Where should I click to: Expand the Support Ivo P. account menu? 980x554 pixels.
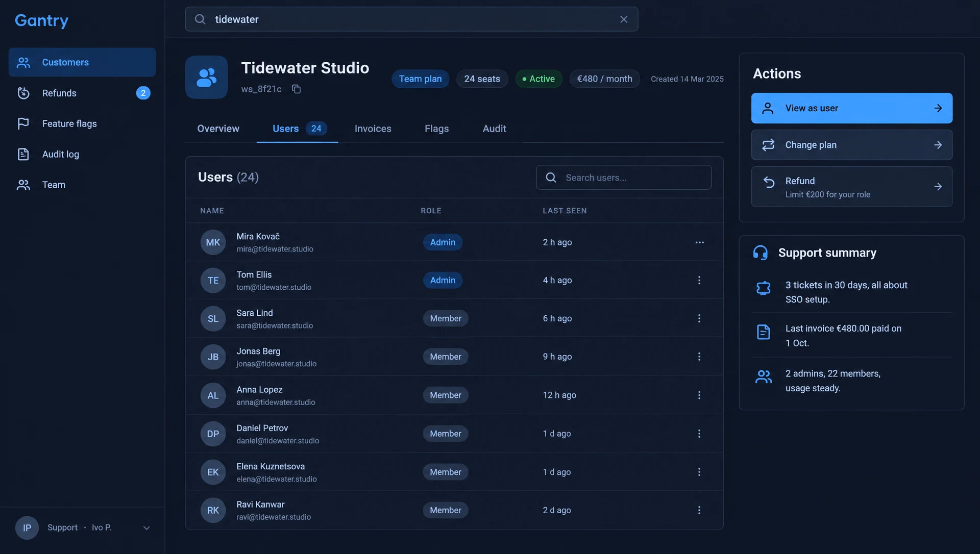[146, 528]
